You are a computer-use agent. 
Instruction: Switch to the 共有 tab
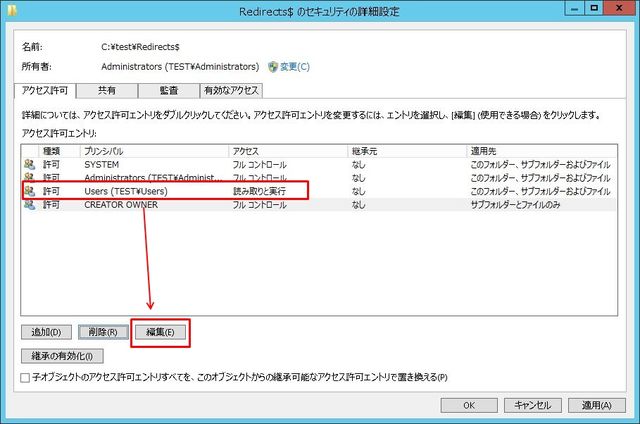pos(107,91)
